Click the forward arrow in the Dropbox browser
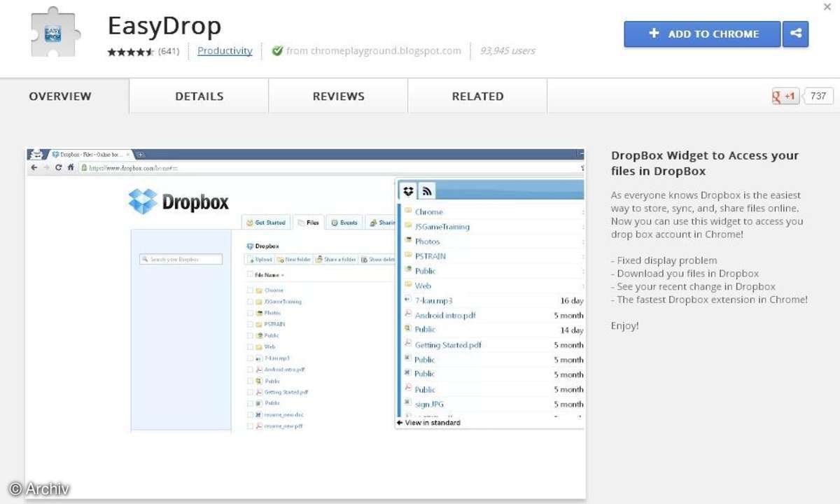 46,168
